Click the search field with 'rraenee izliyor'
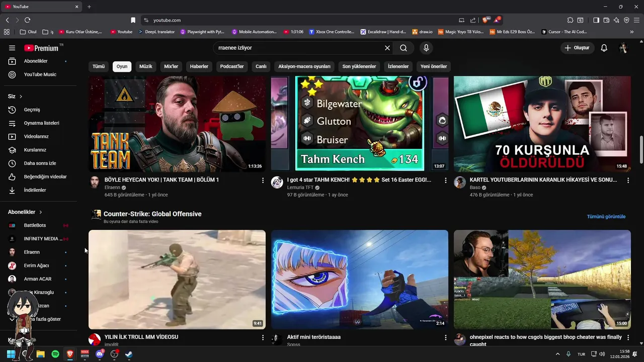 coord(299,48)
